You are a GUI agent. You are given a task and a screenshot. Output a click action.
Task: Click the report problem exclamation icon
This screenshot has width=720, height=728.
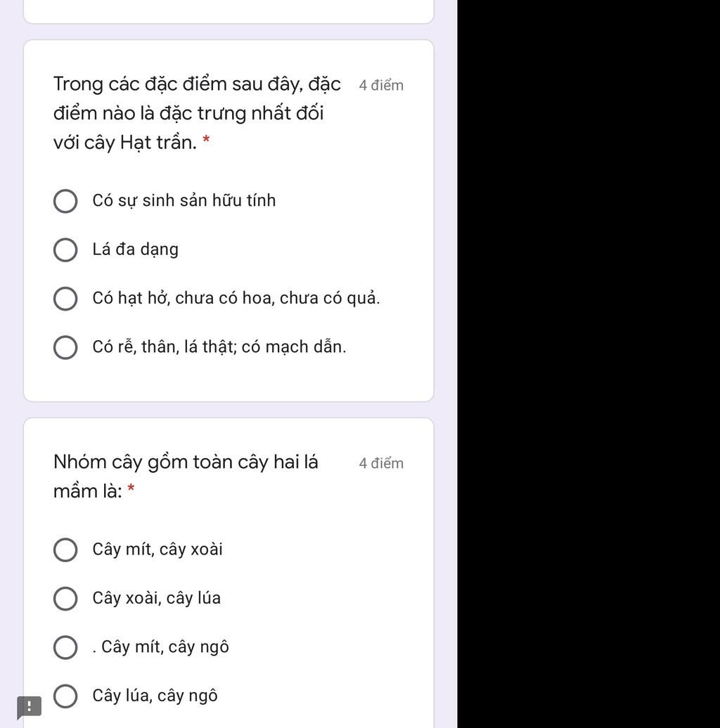coord(29,706)
